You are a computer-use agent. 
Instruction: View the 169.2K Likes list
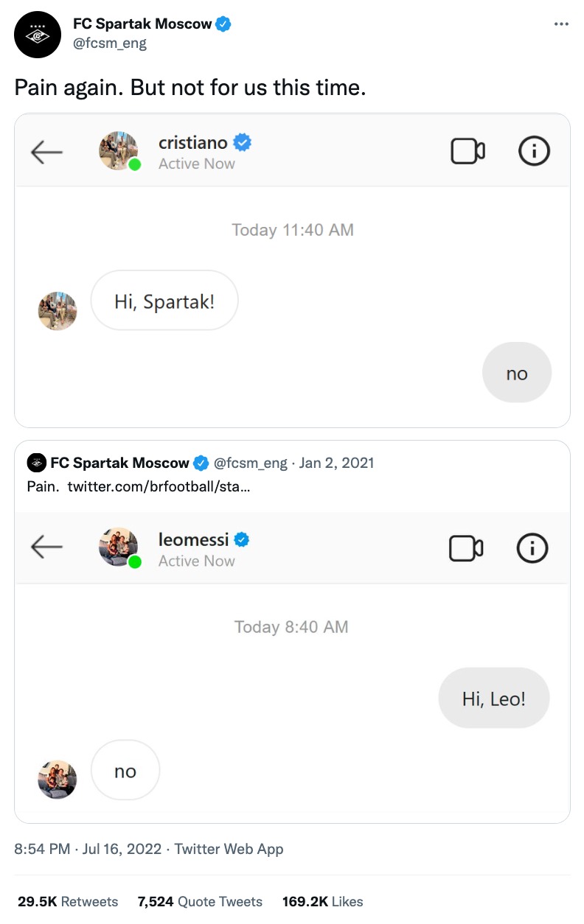(x=322, y=901)
